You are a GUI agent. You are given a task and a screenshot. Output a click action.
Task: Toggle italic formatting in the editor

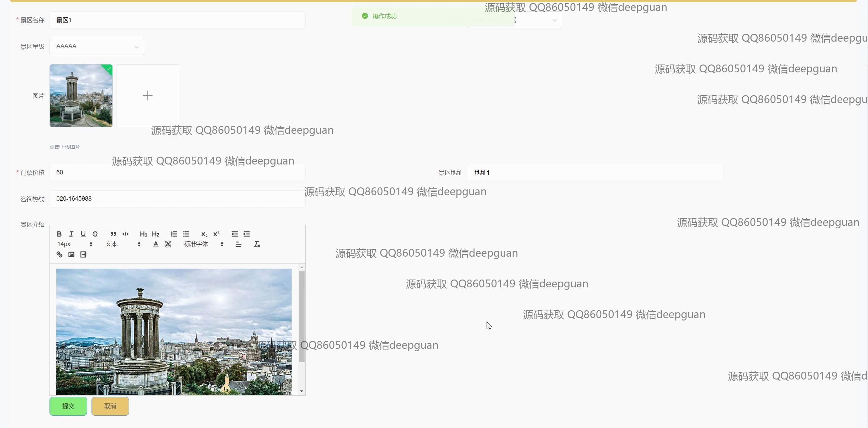click(x=71, y=234)
